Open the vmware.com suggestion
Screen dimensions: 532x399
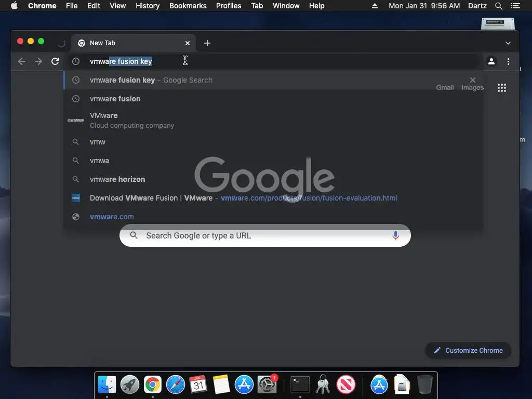point(273,217)
